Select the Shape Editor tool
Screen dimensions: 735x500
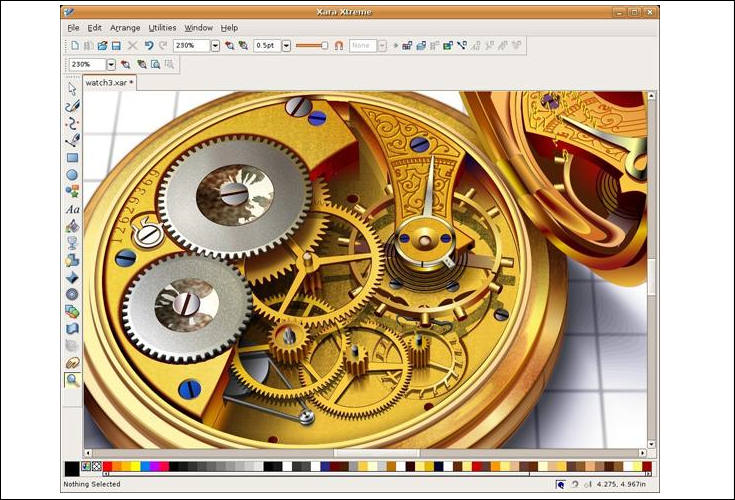[x=72, y=123]
